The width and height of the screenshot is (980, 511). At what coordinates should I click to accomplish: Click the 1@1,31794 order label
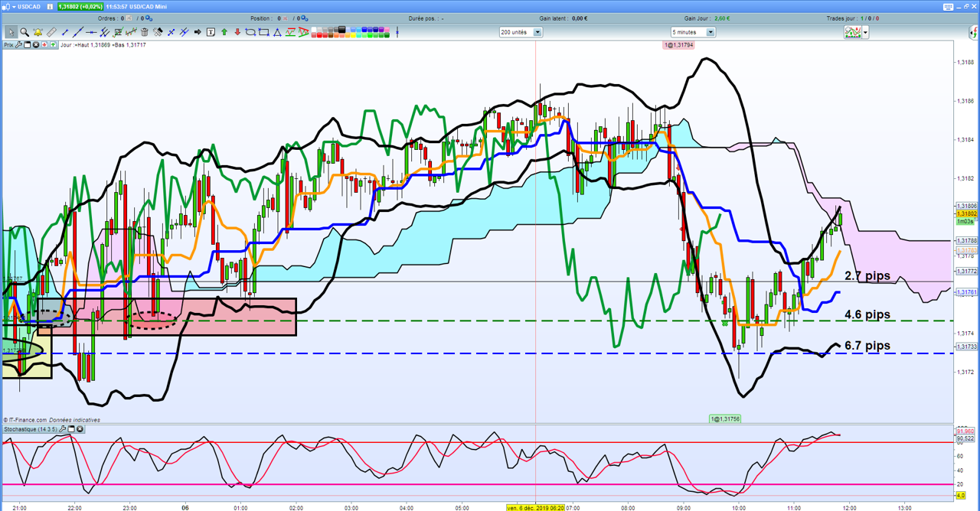(678, 45)
